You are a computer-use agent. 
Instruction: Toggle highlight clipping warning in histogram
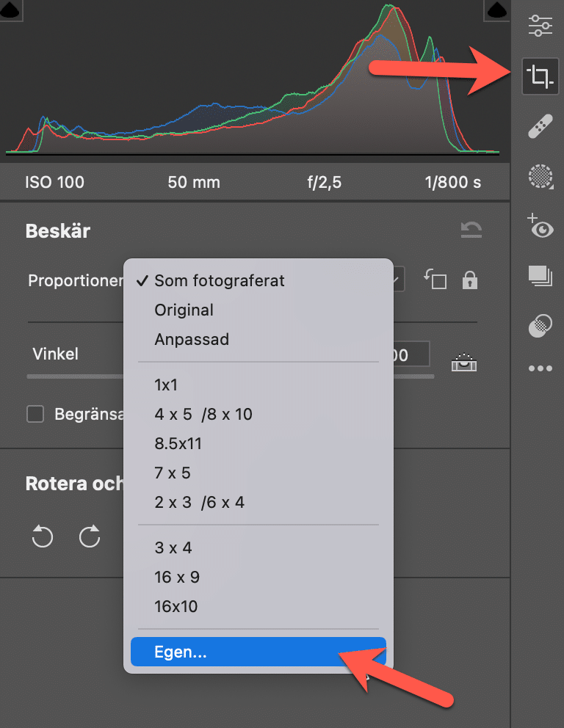pos(497,10)
